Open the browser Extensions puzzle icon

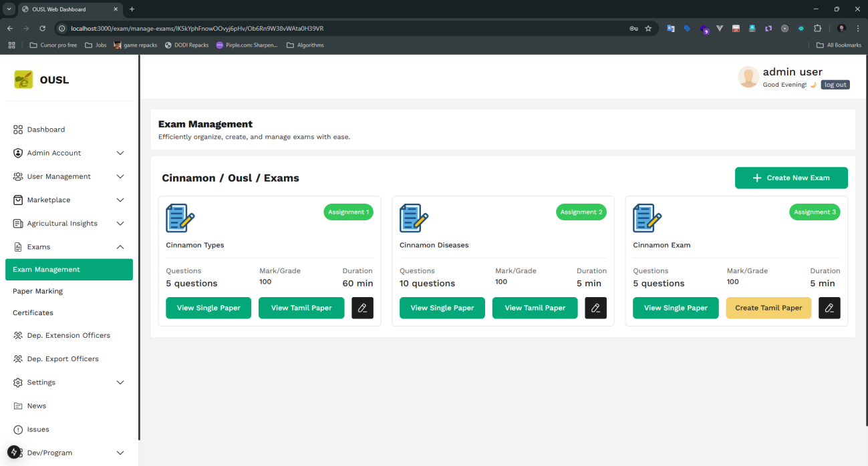click(817, 29)
